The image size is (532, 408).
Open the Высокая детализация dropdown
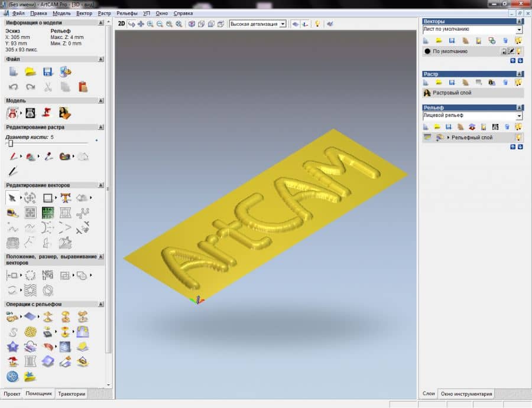283,24
